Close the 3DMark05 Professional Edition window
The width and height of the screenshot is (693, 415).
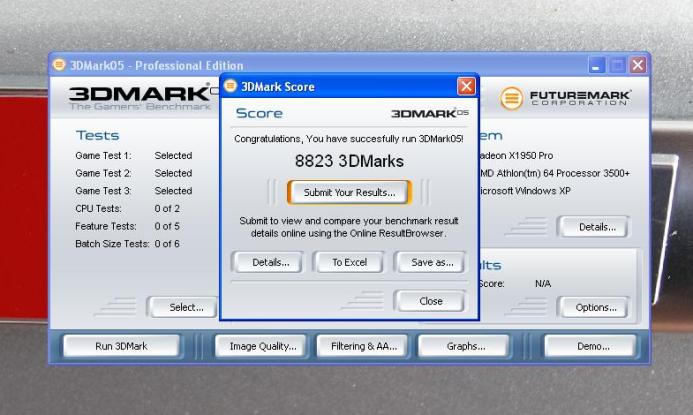tap(638, 65)
